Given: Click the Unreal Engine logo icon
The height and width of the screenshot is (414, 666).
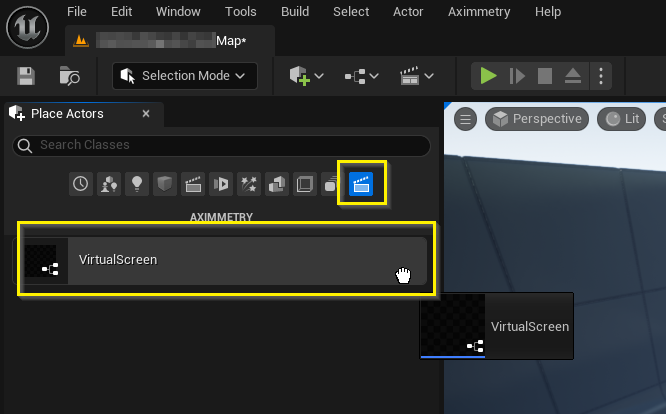Looking at the screenshot, I should tap(28, 28).
